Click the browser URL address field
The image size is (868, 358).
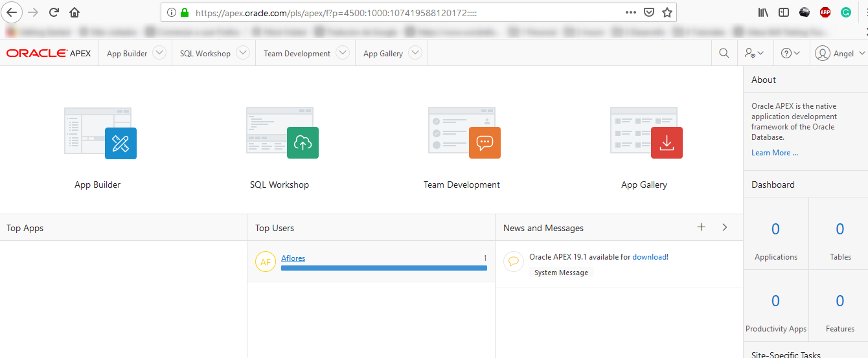(x=402, y=12)
